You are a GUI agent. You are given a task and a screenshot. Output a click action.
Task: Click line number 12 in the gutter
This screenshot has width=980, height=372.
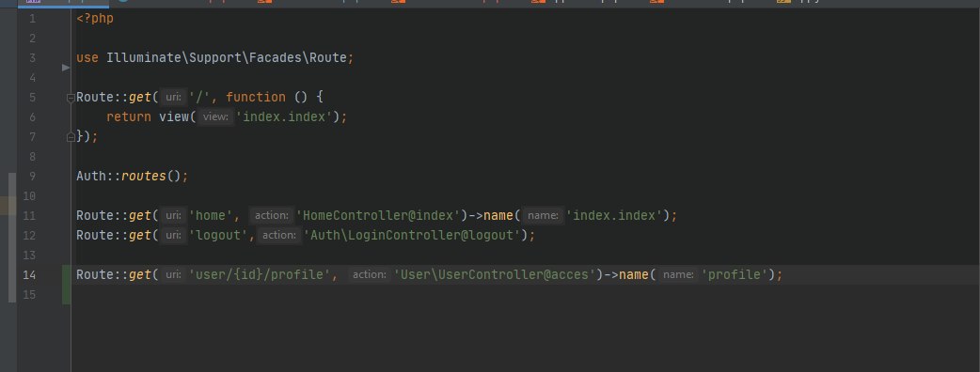pos(29,235)
